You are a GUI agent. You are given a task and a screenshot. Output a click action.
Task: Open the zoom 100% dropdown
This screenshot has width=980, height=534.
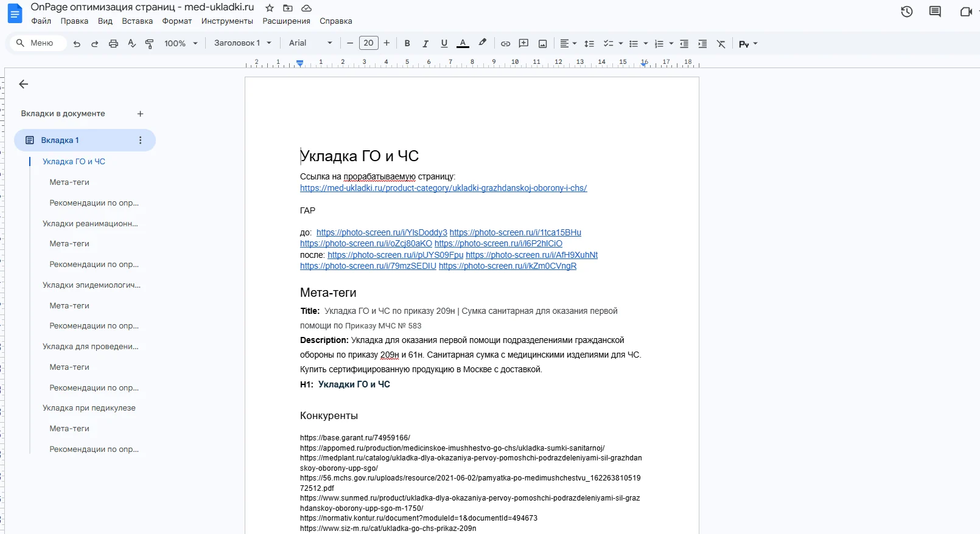[181, 44]
